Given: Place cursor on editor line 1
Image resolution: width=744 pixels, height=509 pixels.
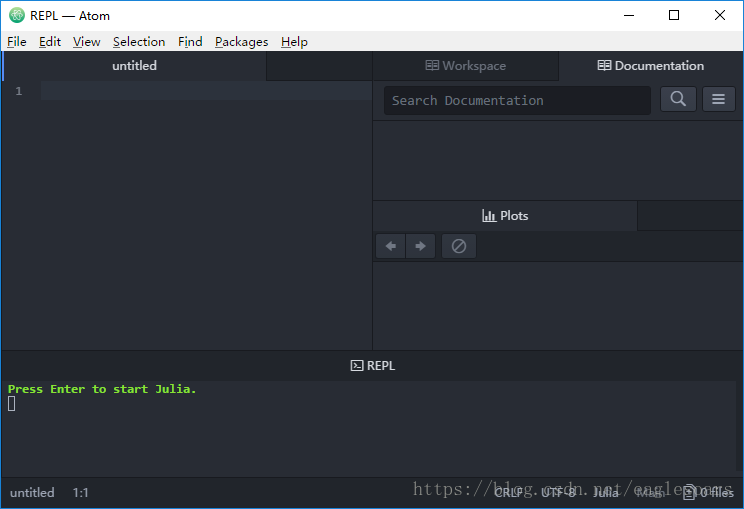Looking at the screenshot, I should click(x=206, y=91).
